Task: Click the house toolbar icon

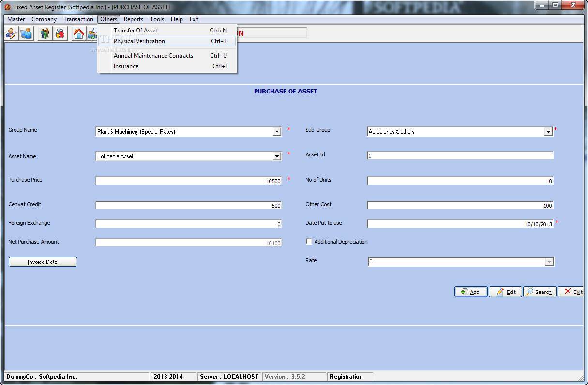Action: [x=79, y=33]
